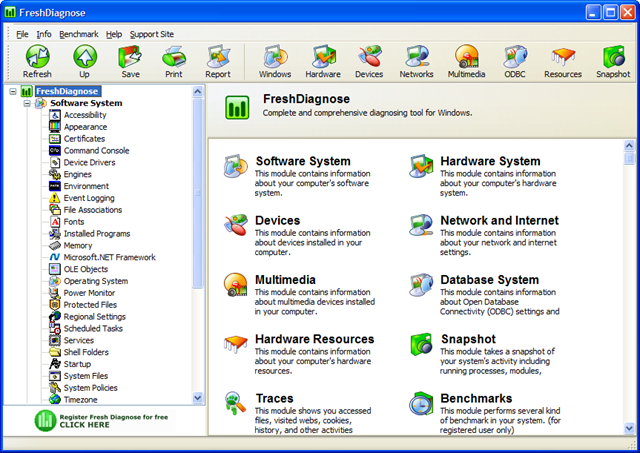Click the tree panel scroll down arrow
The image size is (640, 453).
[x=198, y=397]
